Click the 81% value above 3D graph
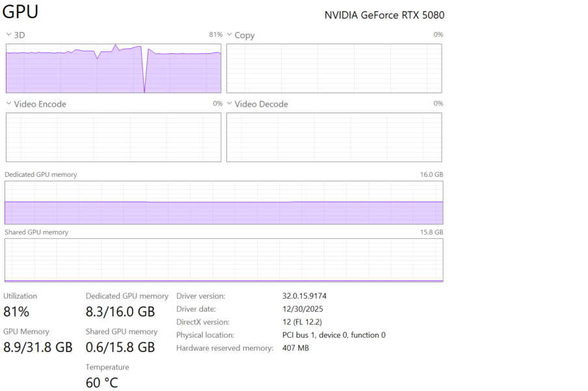The image size is (588, 391). pos(216,34)
